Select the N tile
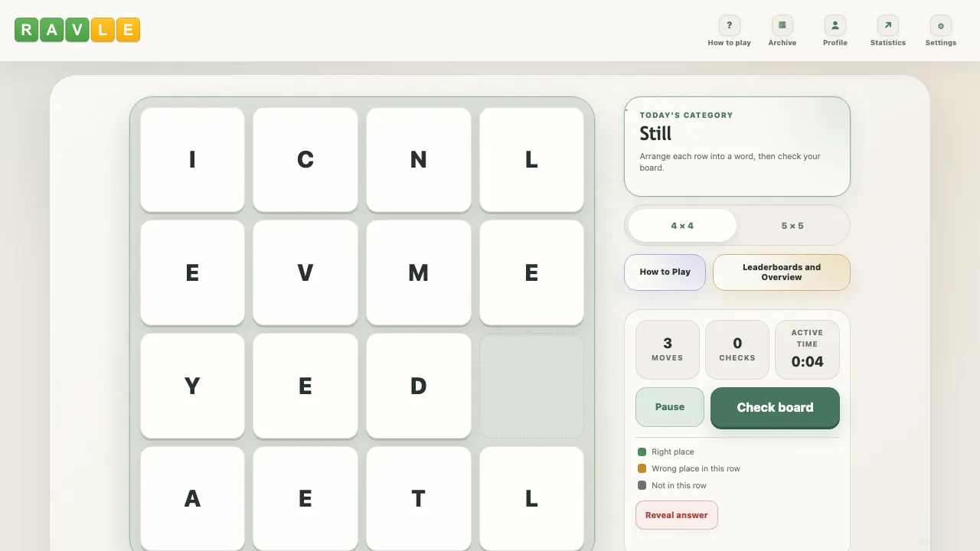The width and height of the screenshot is (980, 551). [x=419, y=159]
